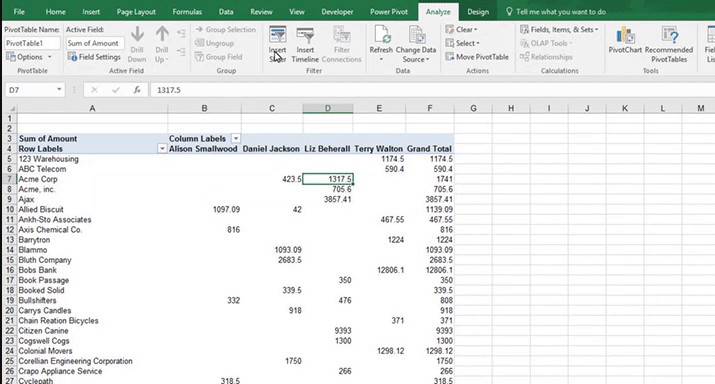Click the cell 'Bobs Bank'
The image size is (715, 384).
click(x=92, y=270)
